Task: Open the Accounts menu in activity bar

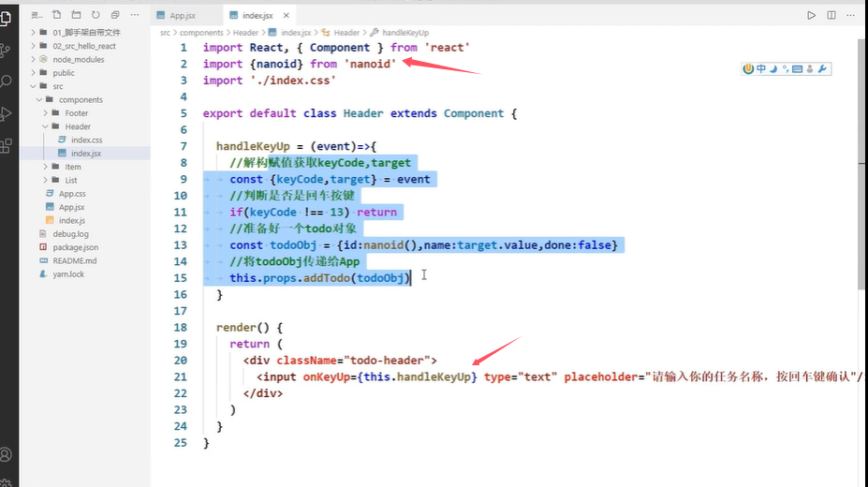Action: (x=6, y=455)
